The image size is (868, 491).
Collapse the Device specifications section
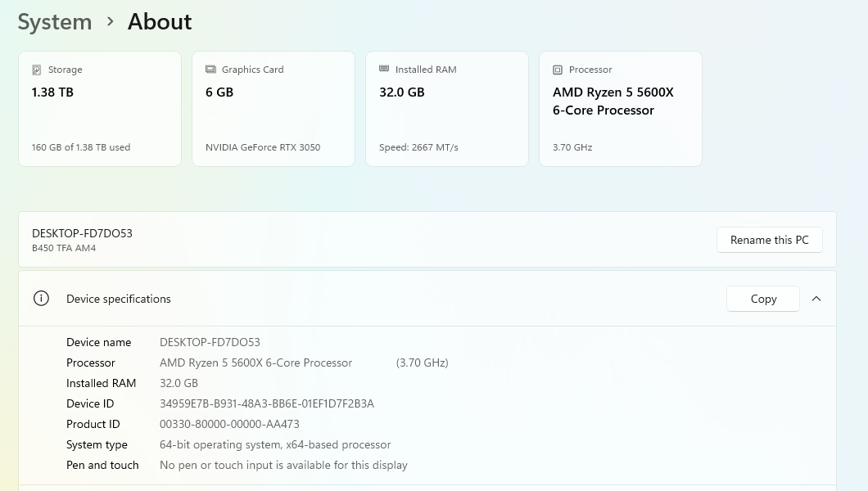tap(816, 298)
